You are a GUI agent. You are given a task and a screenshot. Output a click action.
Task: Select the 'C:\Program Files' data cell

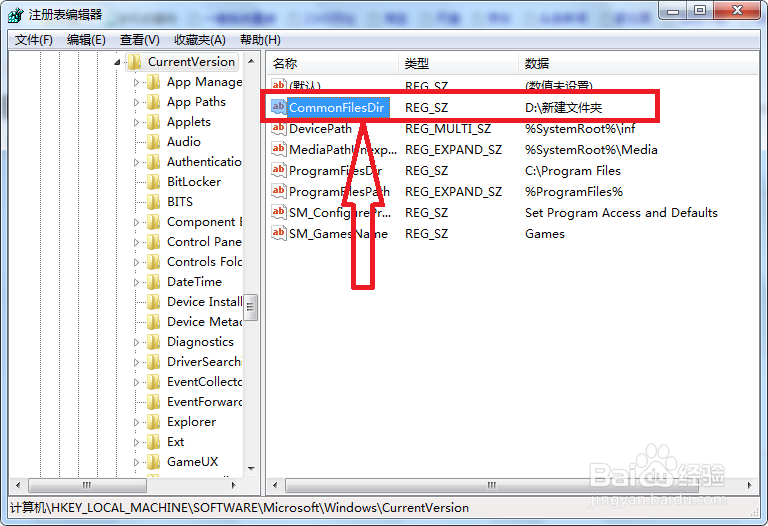(573, 170)
